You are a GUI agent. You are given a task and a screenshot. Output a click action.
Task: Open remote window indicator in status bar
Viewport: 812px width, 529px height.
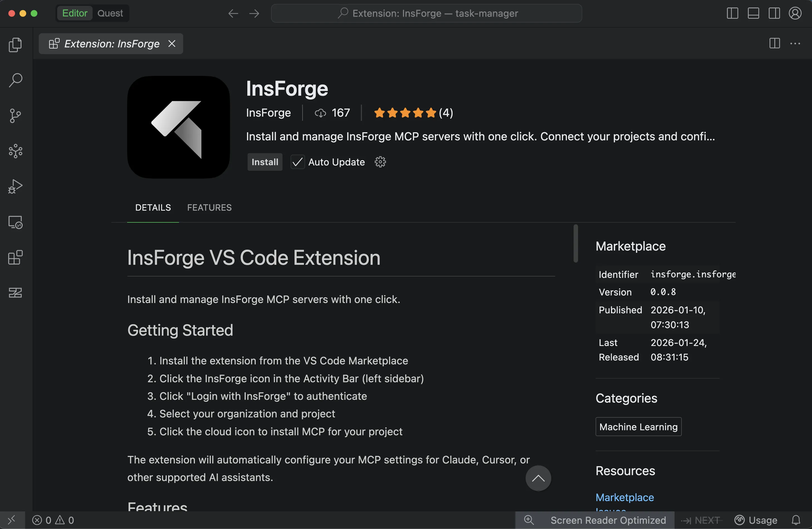pyautogui.click(x=12, y=520)
